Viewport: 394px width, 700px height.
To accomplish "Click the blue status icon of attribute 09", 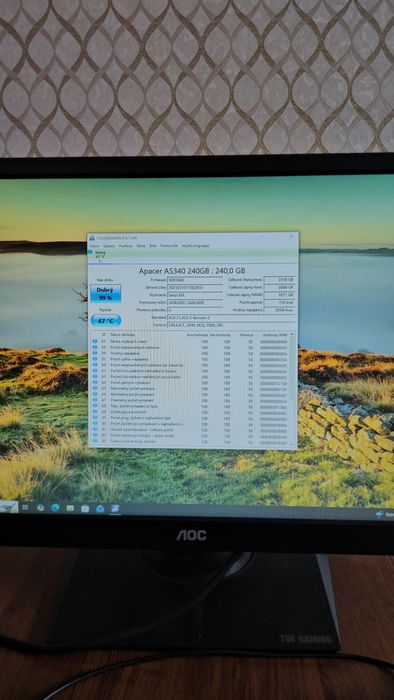I will click(95, 353).
